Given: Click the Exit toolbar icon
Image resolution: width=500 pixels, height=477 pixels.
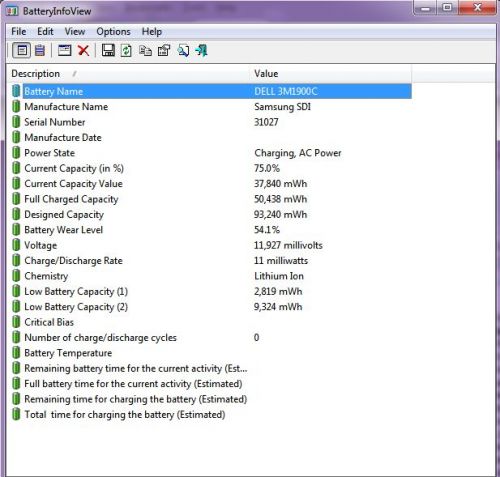Looking at the screenshot, I should [x=201, y=51].
